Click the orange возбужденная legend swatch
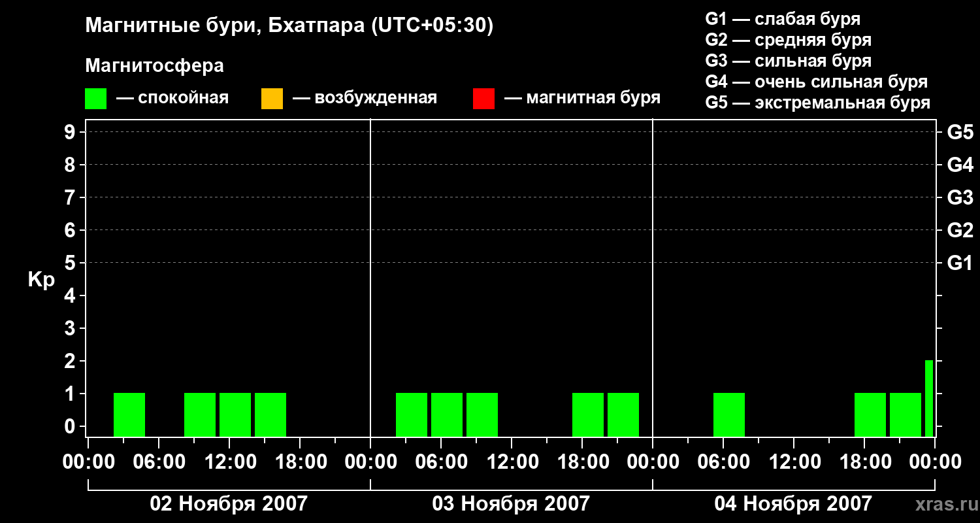980x523 pixels. pyautogui.click(x=272, y=99)
